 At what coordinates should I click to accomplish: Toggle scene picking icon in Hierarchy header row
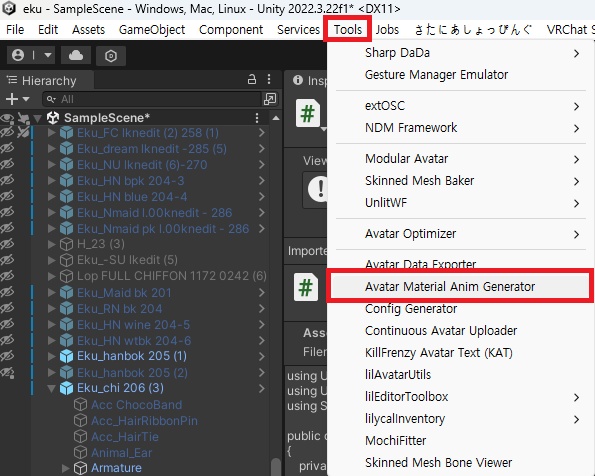coord(24,118)
